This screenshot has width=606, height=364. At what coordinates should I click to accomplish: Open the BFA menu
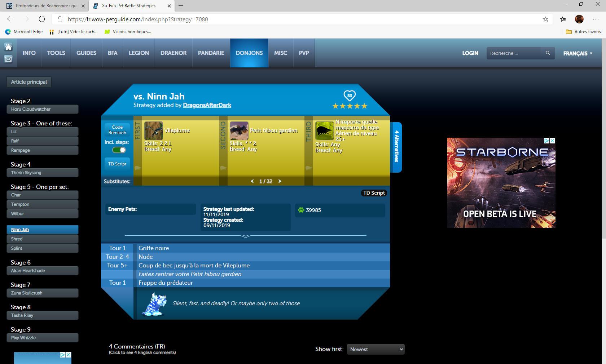(113, 53)
